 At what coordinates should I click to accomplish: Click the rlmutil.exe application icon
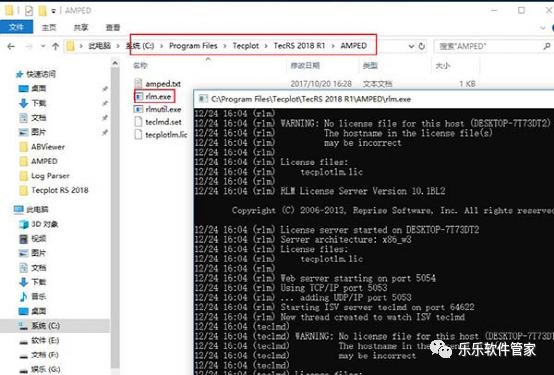coord(138,109)
